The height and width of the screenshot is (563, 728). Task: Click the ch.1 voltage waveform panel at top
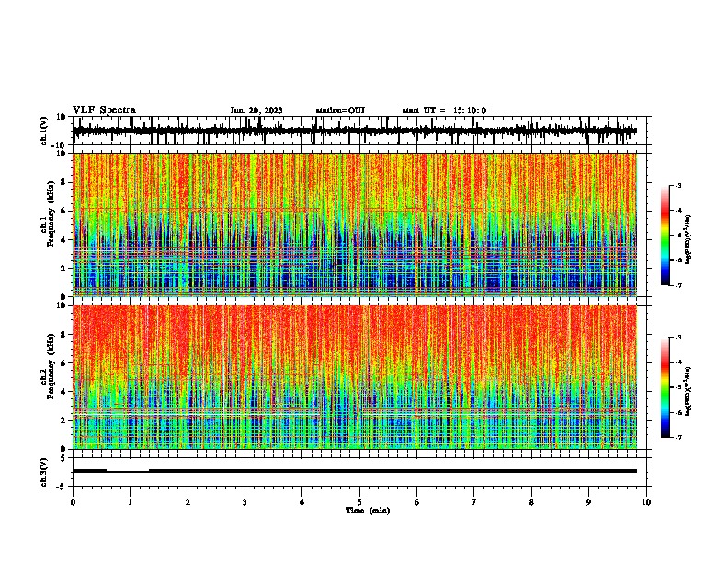click(x=361, y=131)
